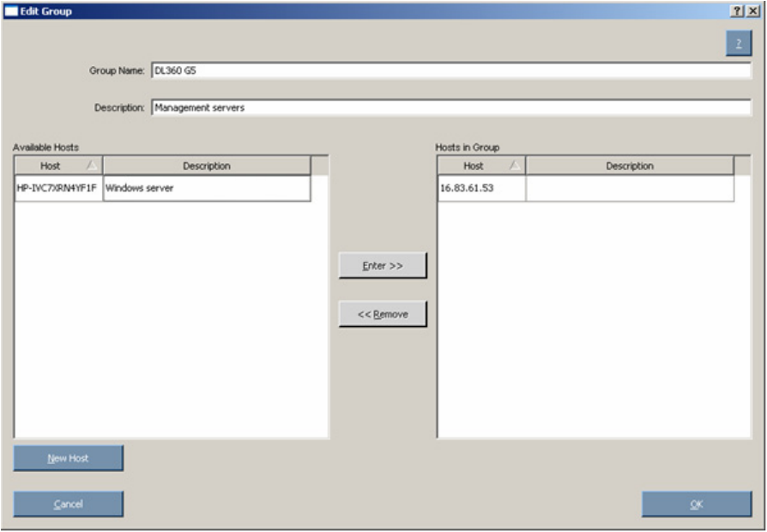Click the sort arrow in Available Hosts header
767x532 pixels.
[92, 166]
